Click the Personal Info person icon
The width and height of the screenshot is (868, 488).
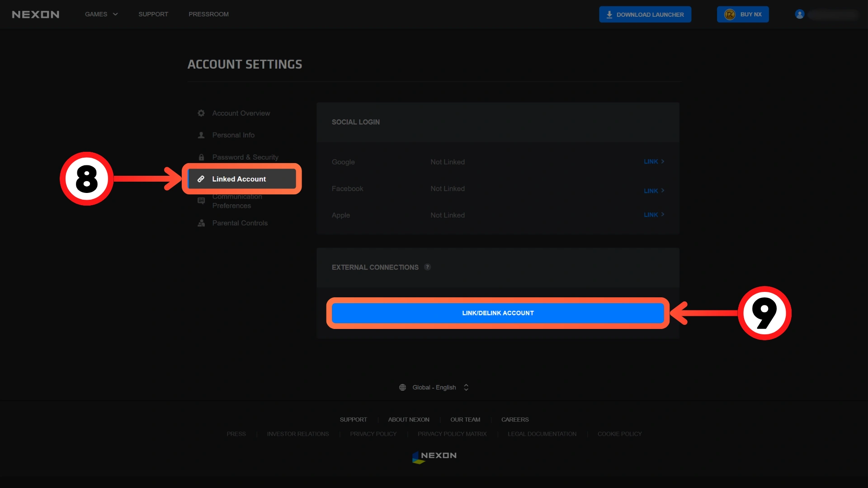tap(201, 135)
